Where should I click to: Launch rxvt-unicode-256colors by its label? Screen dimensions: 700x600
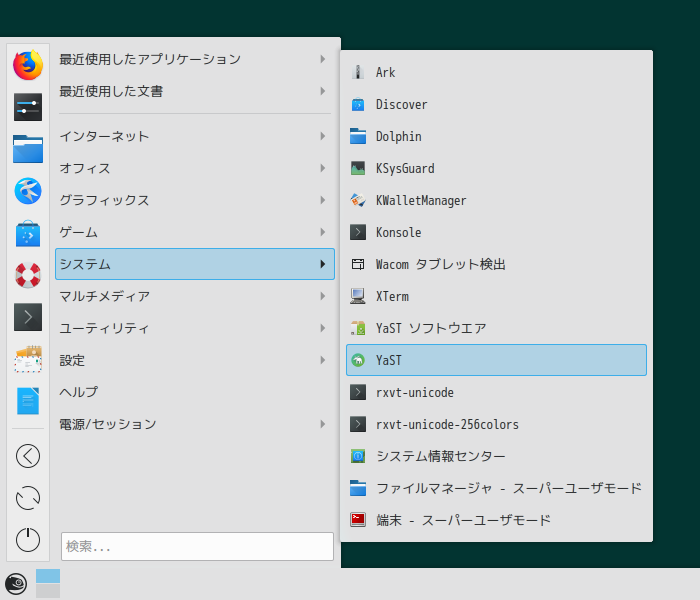(447, 424)
